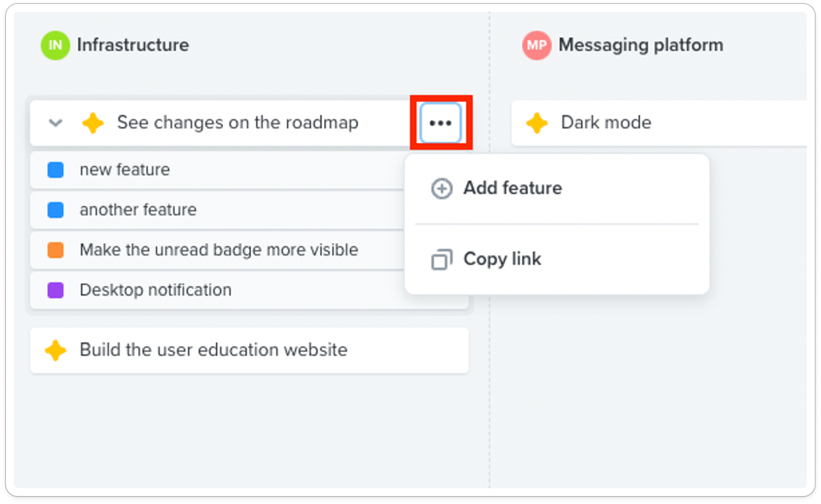Viewport: 821px width, 504px height.
Task: Click the copy icon beside Copy link
Action: click(x=442, y=259)
